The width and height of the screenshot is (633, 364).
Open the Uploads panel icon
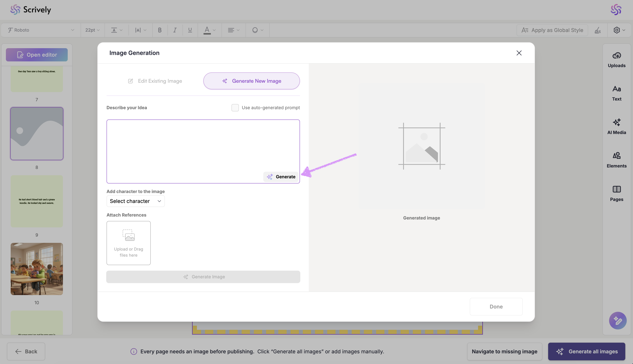(x=616, y=56)
